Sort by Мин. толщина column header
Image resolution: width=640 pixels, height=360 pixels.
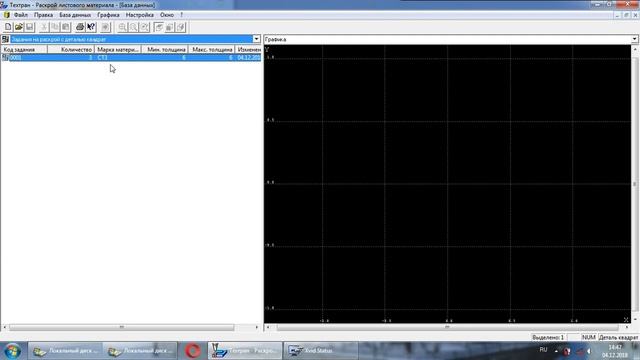(165, 49)
